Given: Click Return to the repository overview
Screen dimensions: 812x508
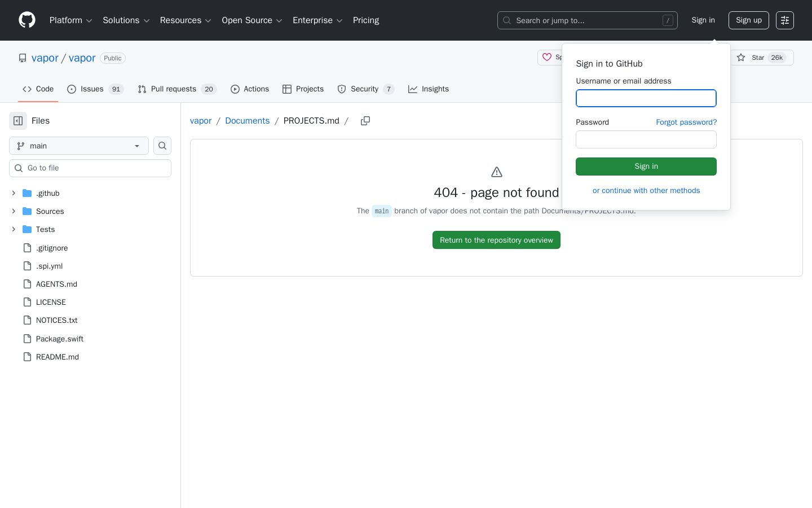Looking at the screenshot, I should coord(496,240).
